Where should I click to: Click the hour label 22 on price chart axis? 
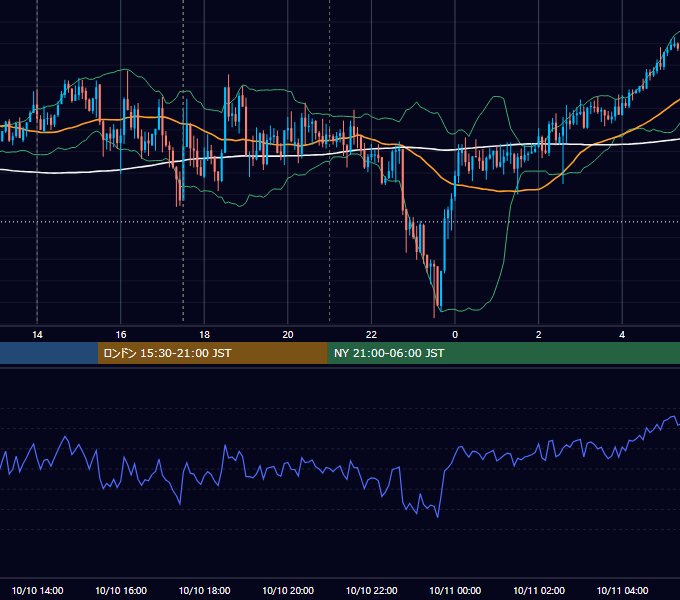[x=371, y=335]
